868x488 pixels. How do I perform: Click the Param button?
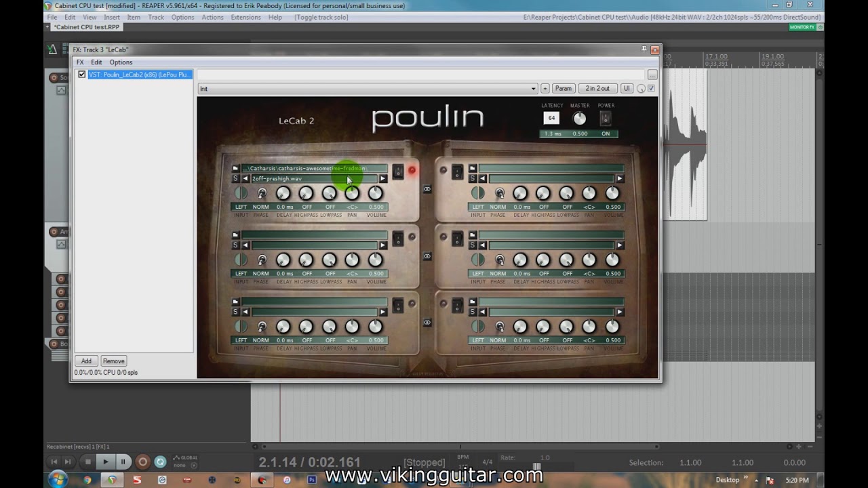click(x=564, y=88)
